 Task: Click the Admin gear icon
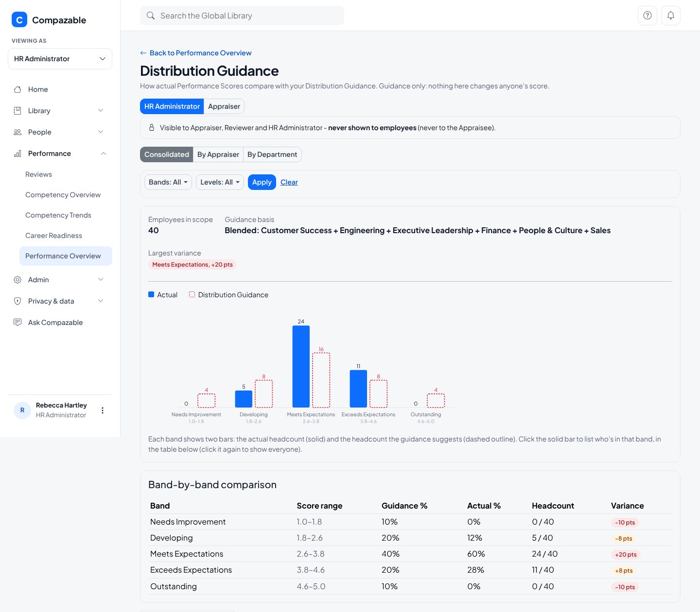click(17, 280)
